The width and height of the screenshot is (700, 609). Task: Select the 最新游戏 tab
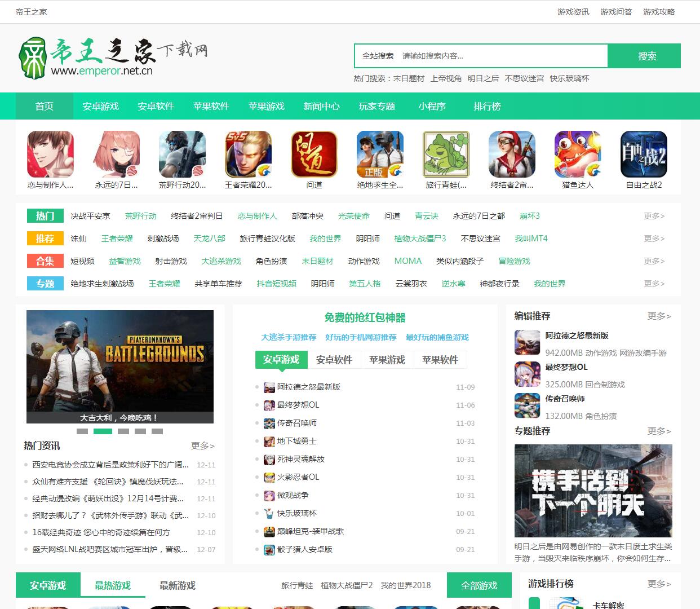tap(178, 585)
